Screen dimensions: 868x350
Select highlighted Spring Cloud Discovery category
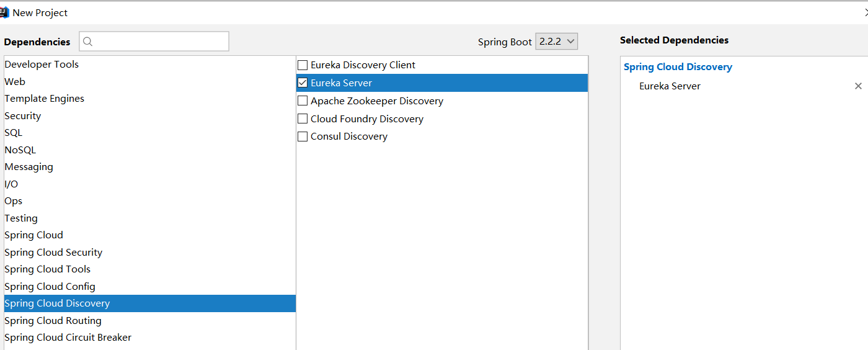pos(149,303)
